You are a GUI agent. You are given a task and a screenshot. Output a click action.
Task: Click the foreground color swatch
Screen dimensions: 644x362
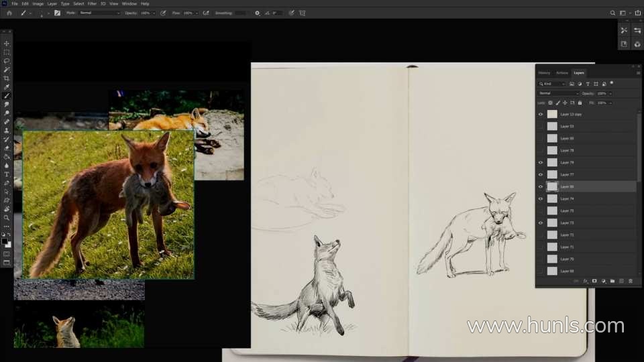coord(5,241)
